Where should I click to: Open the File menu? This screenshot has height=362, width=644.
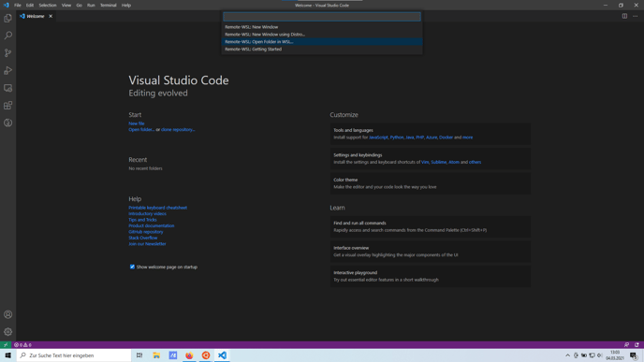click(17, 6)
